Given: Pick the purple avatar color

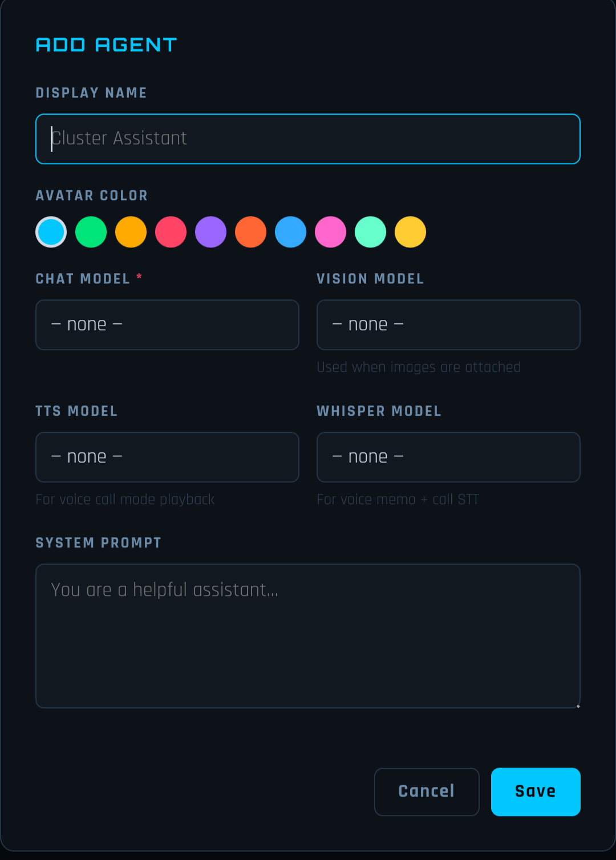Looking at the screenshot, I should 211,232.
